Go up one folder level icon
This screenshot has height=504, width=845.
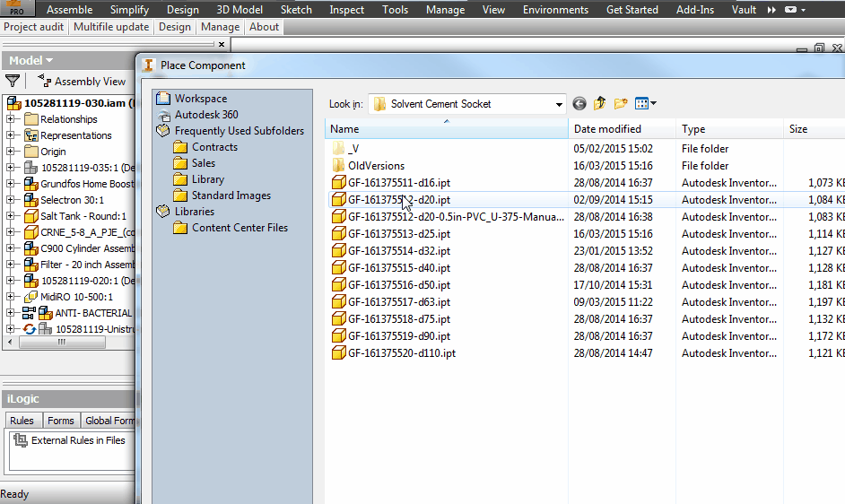pos(600,103)
